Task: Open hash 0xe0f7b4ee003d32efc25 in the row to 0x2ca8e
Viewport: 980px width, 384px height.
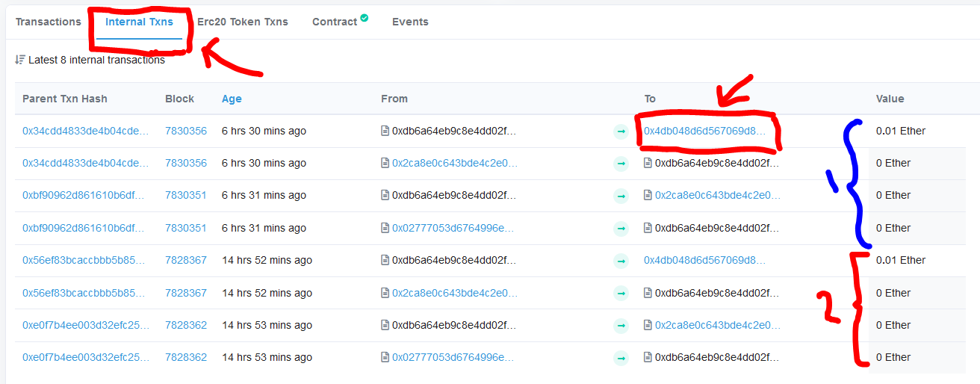Action: point(86,325)
